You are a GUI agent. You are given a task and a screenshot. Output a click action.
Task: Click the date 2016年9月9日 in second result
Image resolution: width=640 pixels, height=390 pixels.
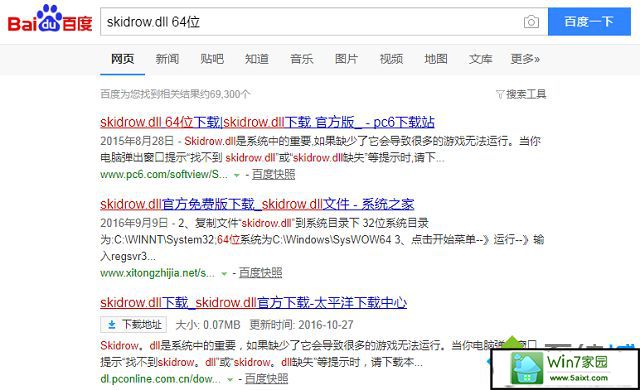pos(134,223)
